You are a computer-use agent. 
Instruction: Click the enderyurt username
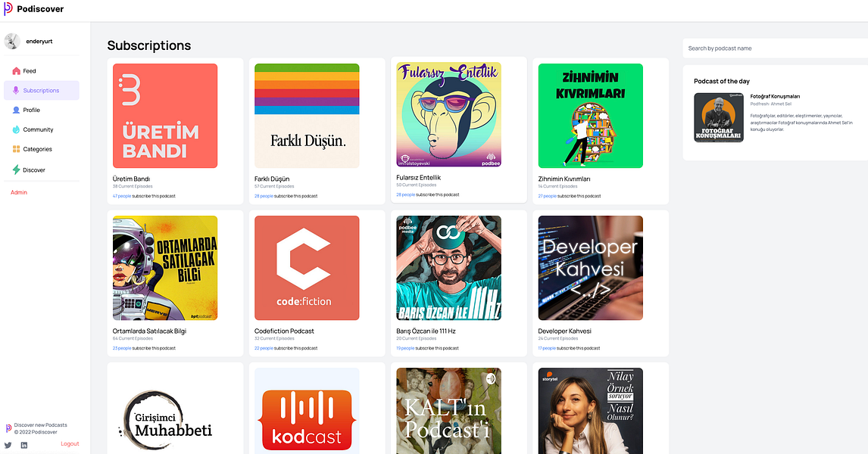(39, 42)
